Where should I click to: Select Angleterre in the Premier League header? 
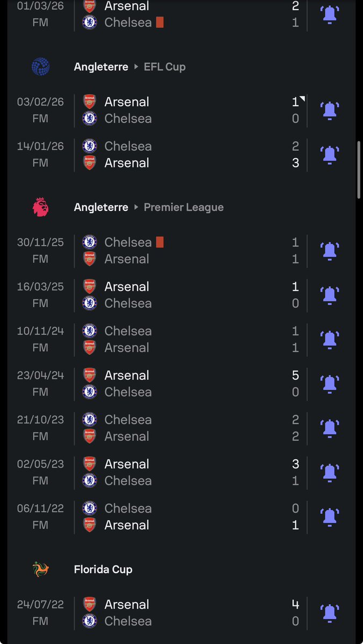click(101, 208)
